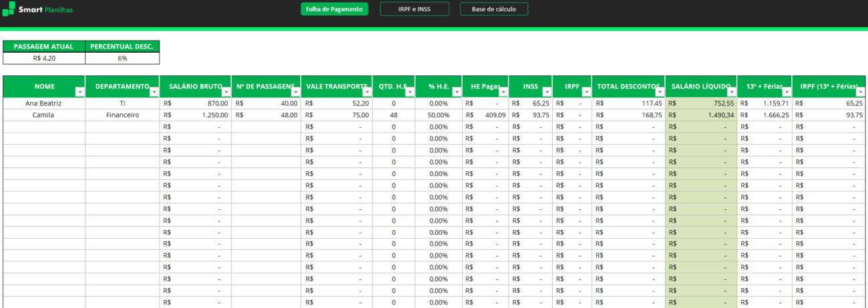Expand the DEPARTAMENTO filter arrow

point(154,93)
